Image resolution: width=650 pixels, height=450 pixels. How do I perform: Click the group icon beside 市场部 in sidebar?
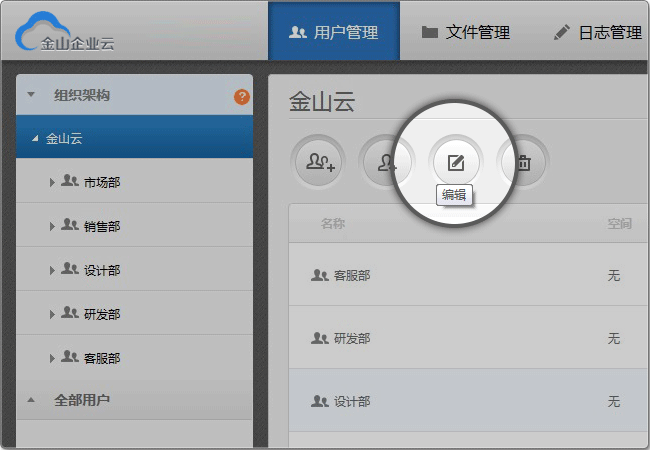(x=70, y=181)
